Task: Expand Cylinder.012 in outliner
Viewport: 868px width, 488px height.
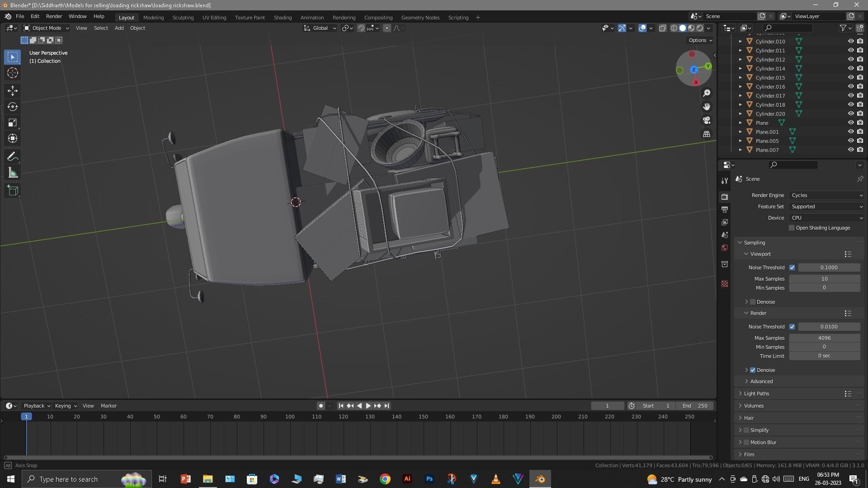Action: tap(740, 60)
